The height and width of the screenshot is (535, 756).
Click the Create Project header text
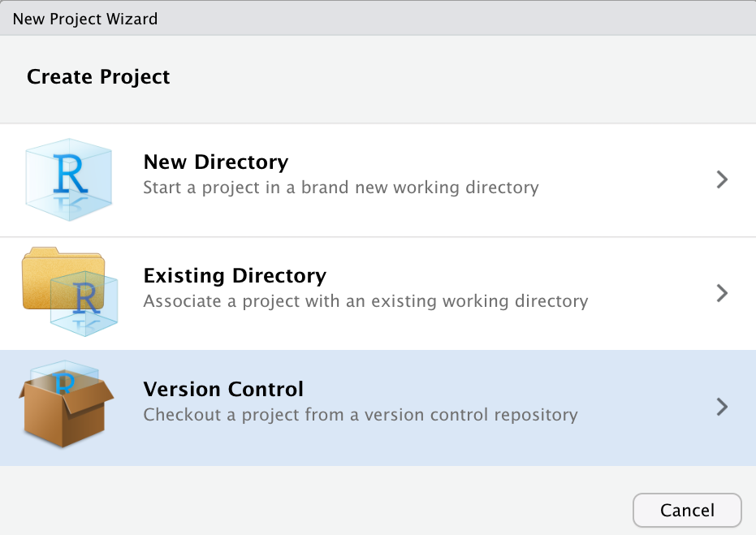(x=98, y=77)
